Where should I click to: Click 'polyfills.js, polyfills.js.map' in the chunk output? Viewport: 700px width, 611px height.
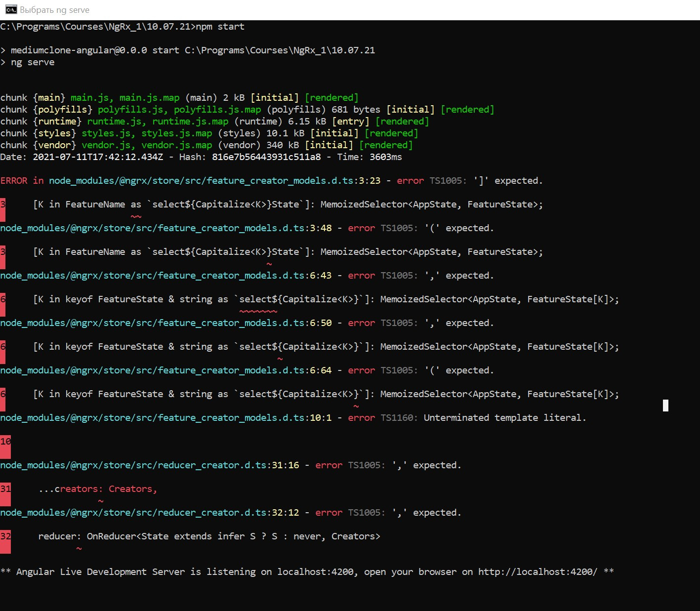pyautogui.click(x=179, y=110)
